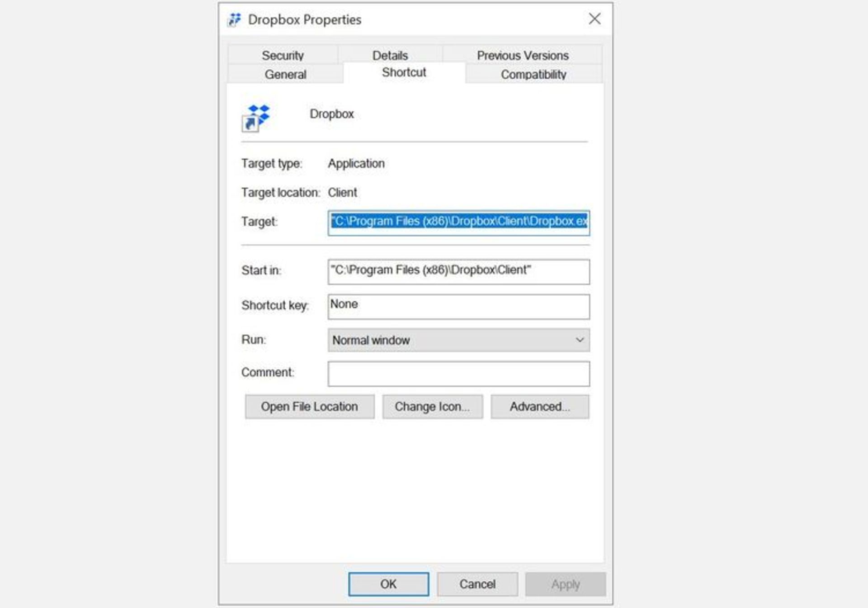
Task: Open the Advanced shortcut options
Action: pos(540,407)
